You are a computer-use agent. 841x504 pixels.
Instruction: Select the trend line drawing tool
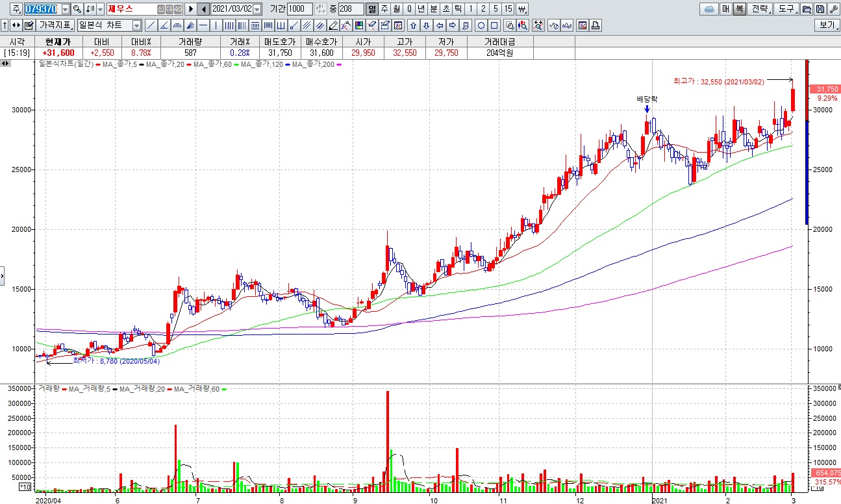click(151, 25)
